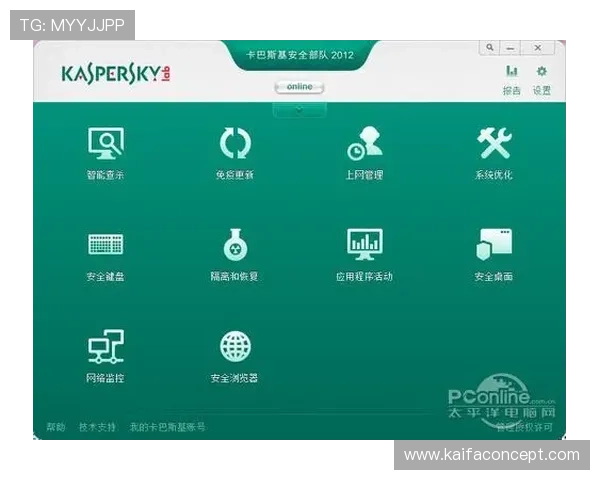The width and height of the screenshot is (600, 480).
Task: Open 应用程序活动 monitor chart icon
Action: point(364,244)
